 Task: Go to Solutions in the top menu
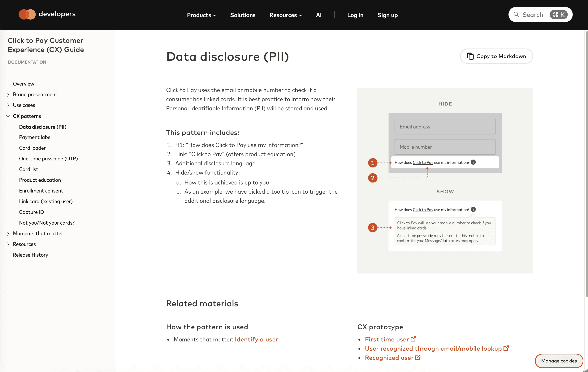[x=242, y=15]
